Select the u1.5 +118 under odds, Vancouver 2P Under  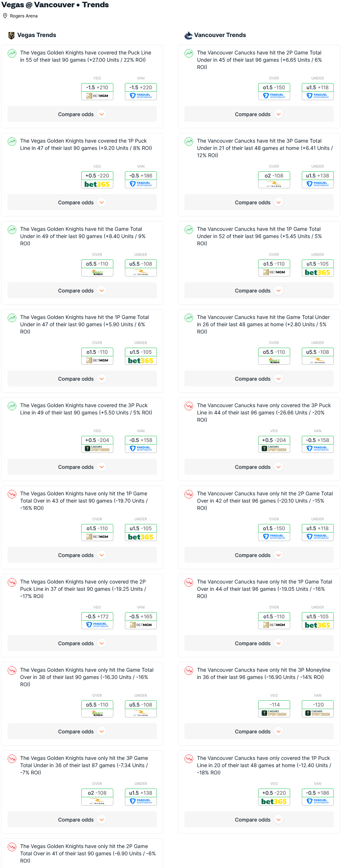coord(318,87)
